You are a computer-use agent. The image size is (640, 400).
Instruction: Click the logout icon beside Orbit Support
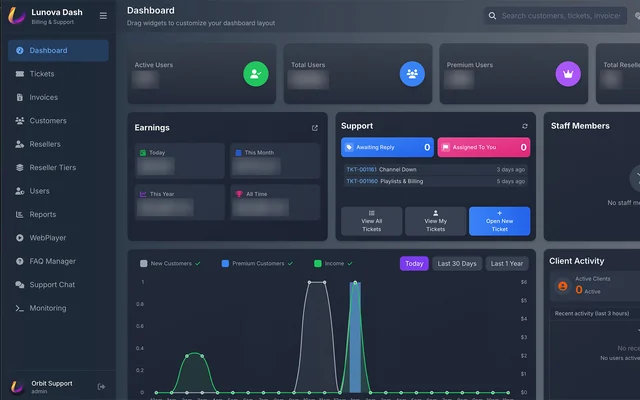click(101, 387)
